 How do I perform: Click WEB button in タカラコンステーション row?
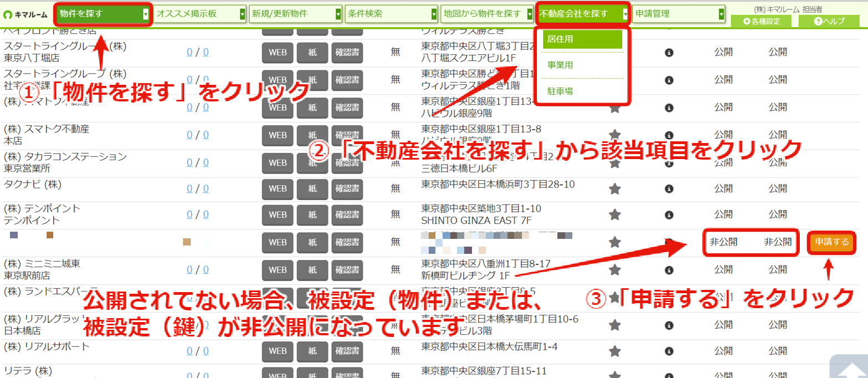pyautogui.click(x=278, y=163)
